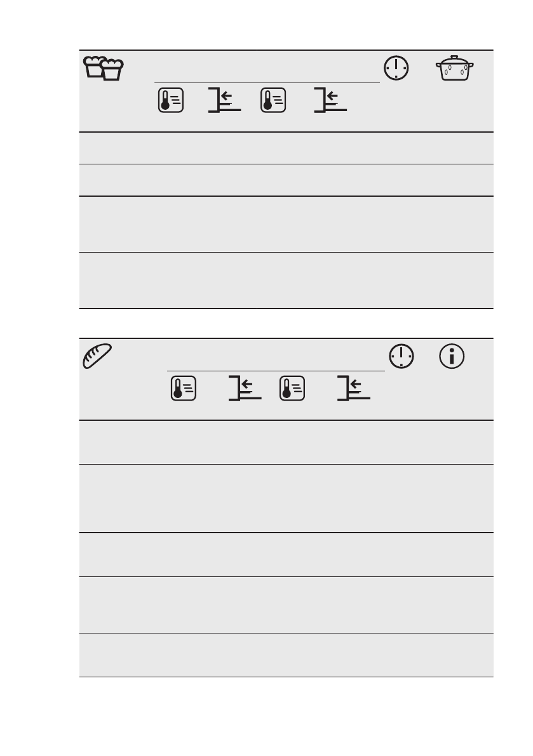
Task: Select the last blank row of the bread table
Action: pyautogui.click(x=286, y=655)
